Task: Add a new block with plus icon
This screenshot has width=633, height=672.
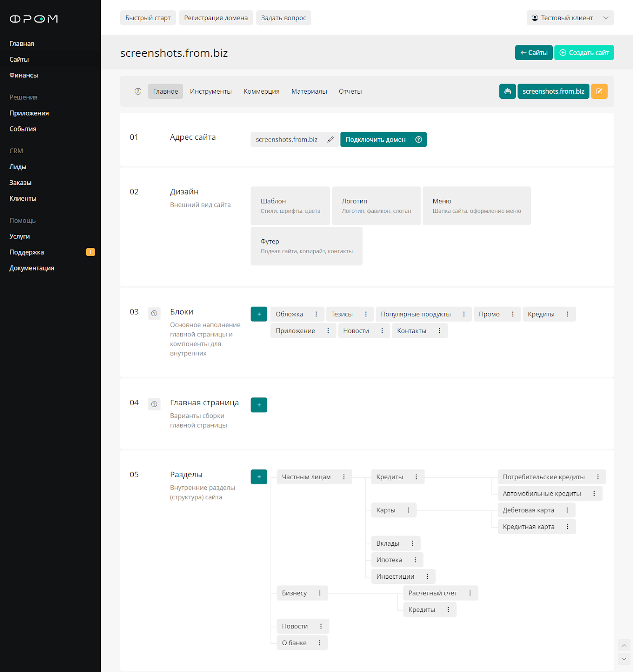Action: [x=259, y=314]
